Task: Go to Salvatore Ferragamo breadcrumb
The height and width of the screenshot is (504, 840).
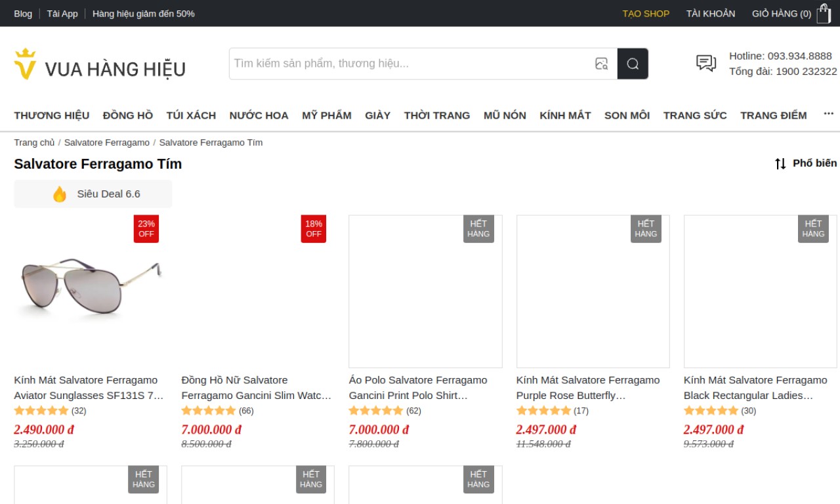Action: (x=107, y=142)
